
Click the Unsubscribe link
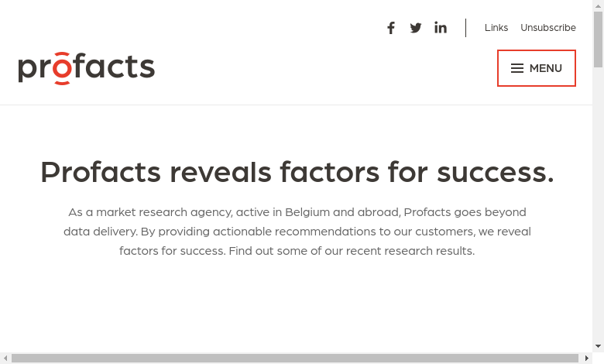tap(548, 28)
